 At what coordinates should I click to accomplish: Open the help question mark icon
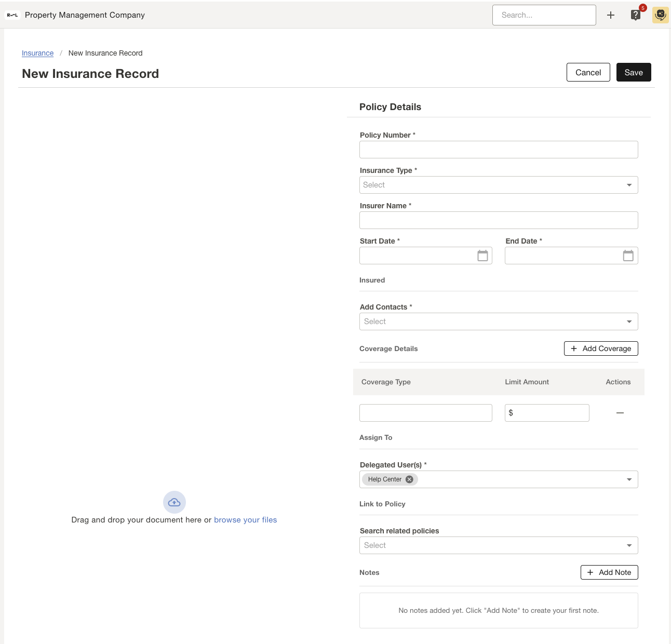pos(636,15)
